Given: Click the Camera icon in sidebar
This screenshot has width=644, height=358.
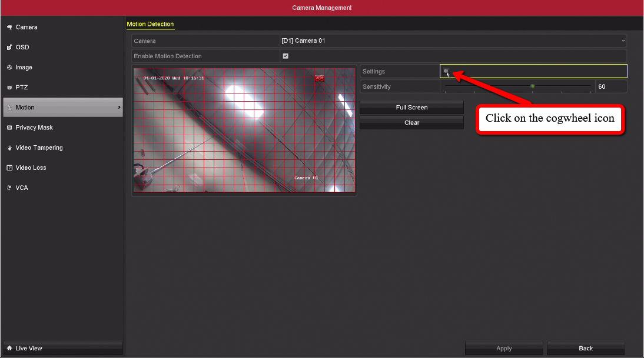Looking at the screenshot, I should (x=9, y=28).
